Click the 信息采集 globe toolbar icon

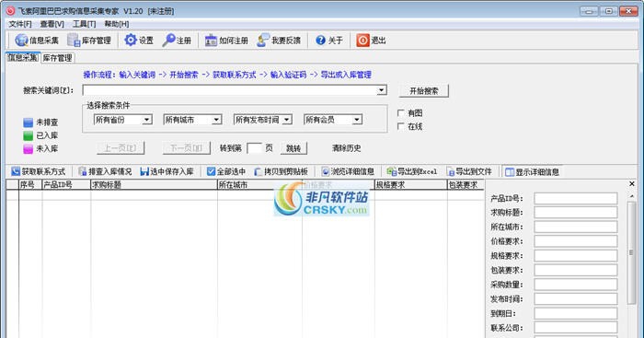click(21, 41)
